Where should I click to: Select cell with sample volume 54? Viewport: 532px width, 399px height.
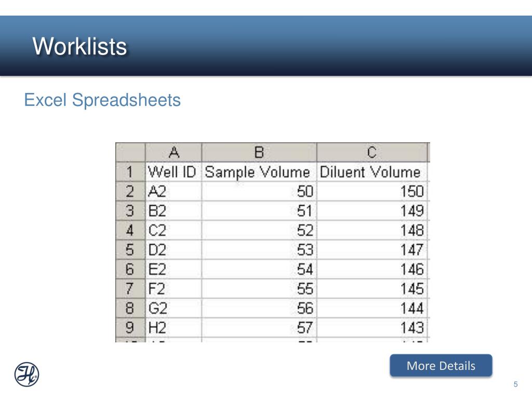259,269
